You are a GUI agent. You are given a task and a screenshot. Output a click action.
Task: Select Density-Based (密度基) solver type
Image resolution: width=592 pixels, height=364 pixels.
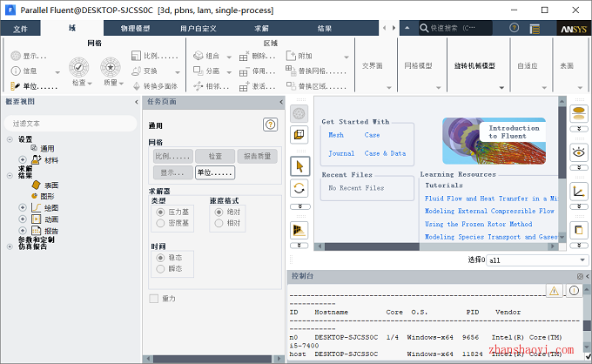(x=160, y=223)
